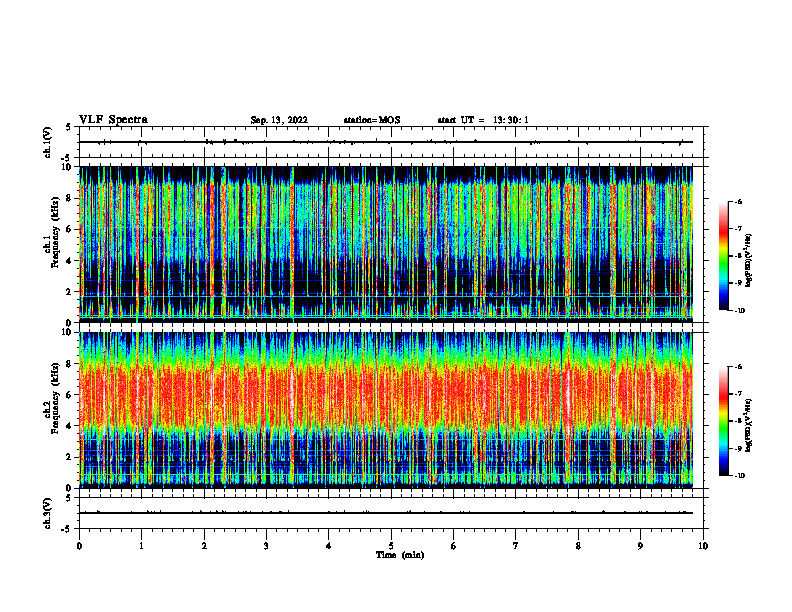Screen dimensions: 792x612
Task: Click time axis tick label "1"
Action: 142,546
